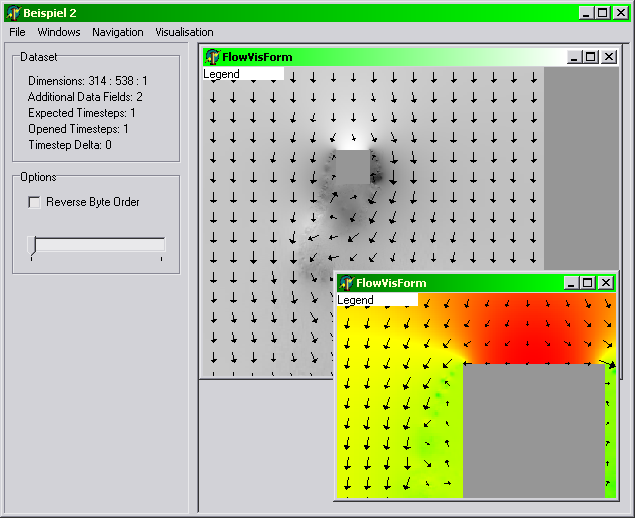Maximize the Beispiel 2 main window

pyautogui.click(x=602, y=12)
